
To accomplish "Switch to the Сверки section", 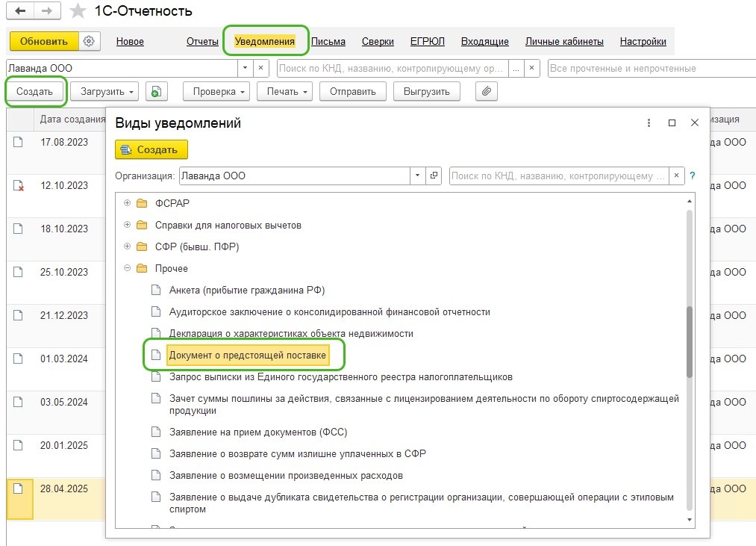I will pos(378,42).
